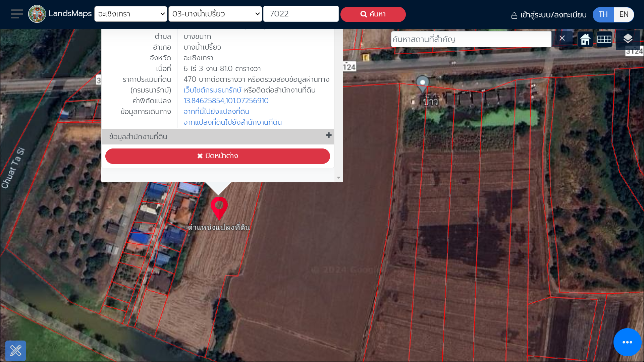Viewport: 644px width, 362px height.
Task: Open the map layers icon
Action: tap(628, 39)
